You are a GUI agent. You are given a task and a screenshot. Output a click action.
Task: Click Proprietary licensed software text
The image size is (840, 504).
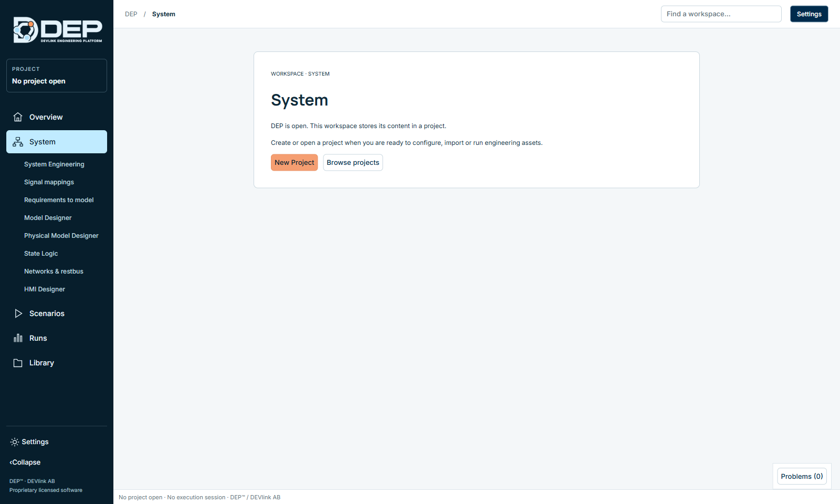(46, 490)
